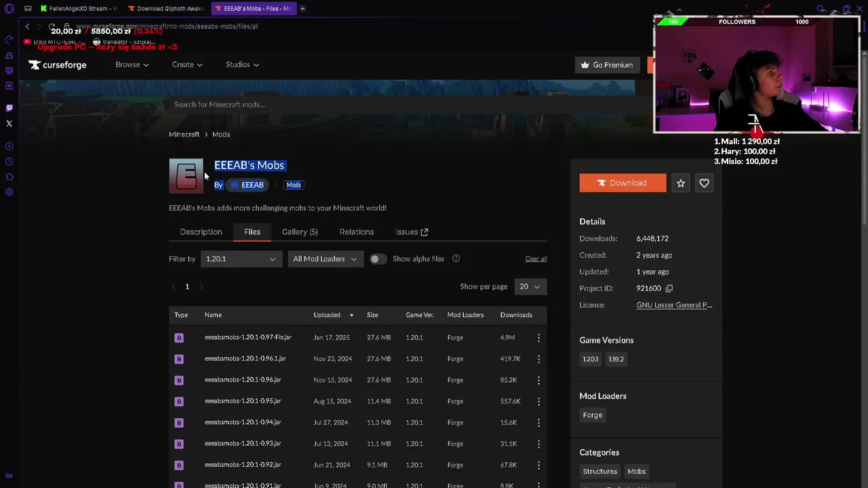Image resolution: width=868 pixels, height=488 pixels.
Task: Open the 1.20.1 game version filter
Action: coord(241,259)
